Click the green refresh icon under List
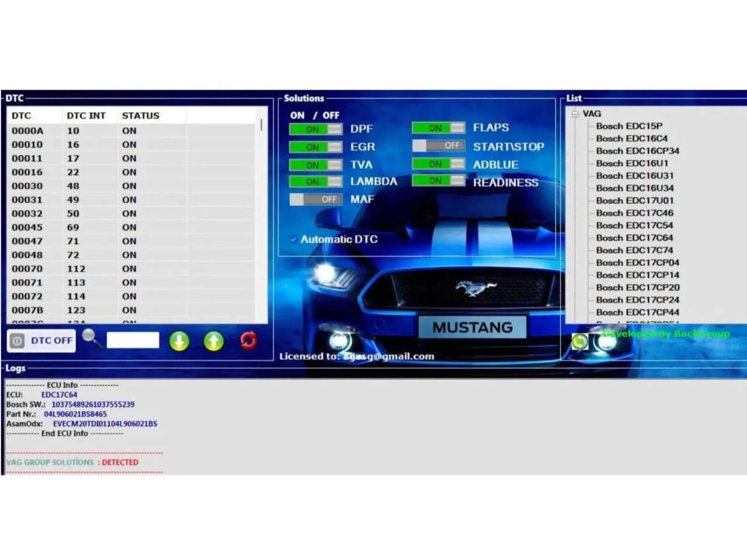 pos(580,341)
